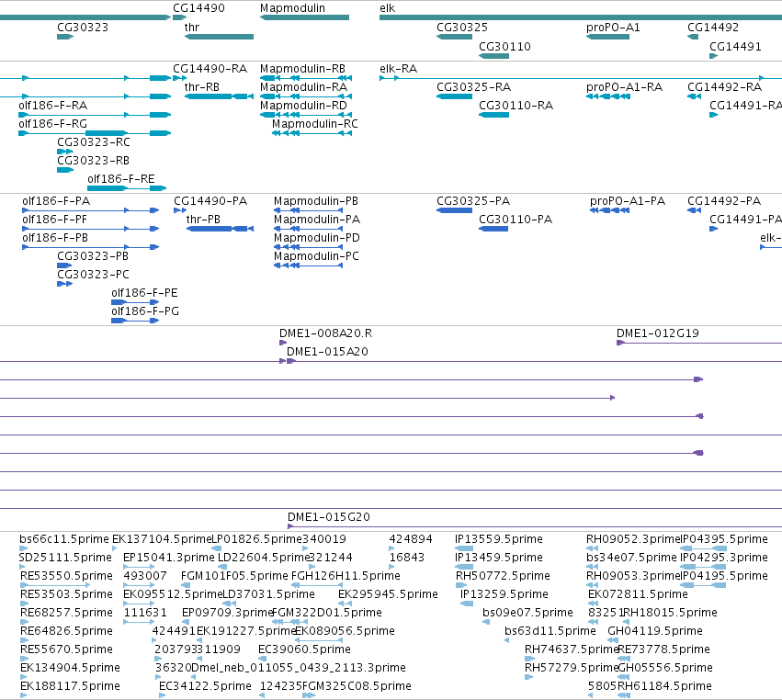Click EST GH04119.5prime
782x700 pixels.
pyautogui.click(x=655, y=631)
